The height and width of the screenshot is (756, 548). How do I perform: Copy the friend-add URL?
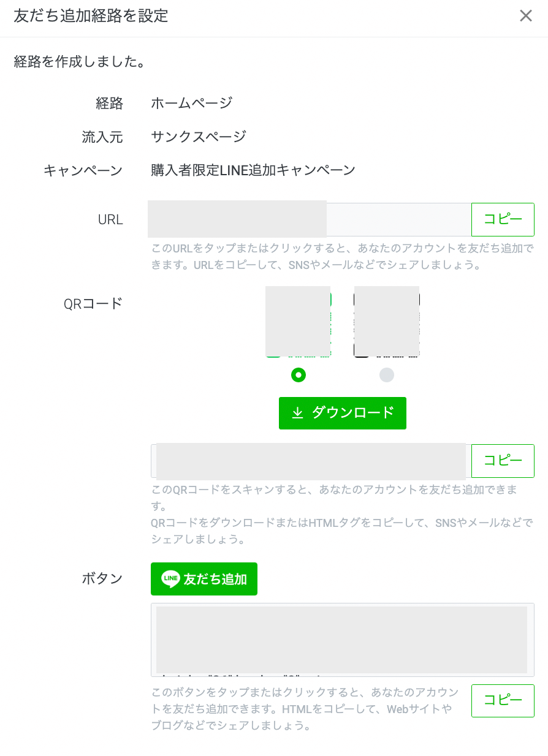pyautogui.click(x=503, y=219)
